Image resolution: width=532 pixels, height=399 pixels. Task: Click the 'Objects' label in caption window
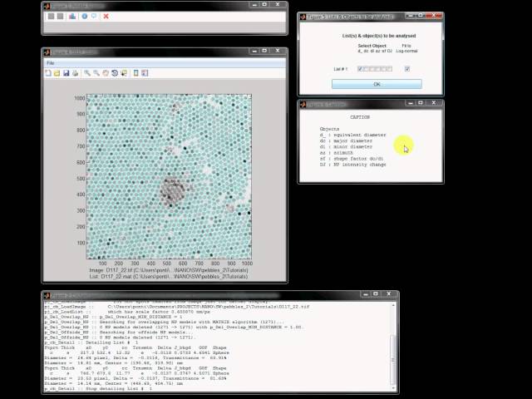click(329, 129)
